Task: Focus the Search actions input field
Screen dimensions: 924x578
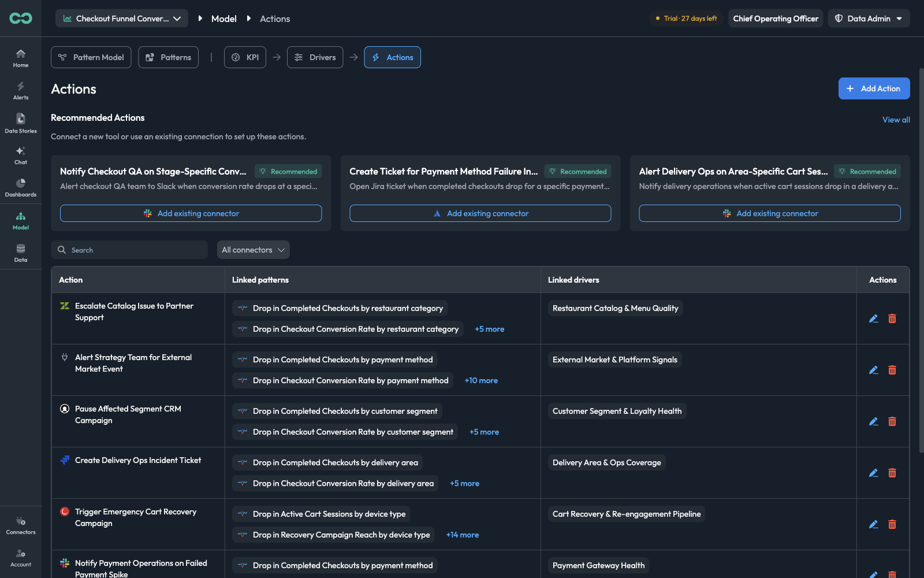Action: coord(129,250)
